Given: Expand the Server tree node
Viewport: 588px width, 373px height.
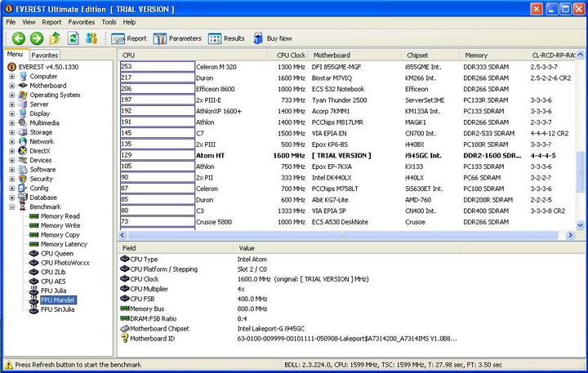Looking at the screenshot, I should click(x=12, y=104).
